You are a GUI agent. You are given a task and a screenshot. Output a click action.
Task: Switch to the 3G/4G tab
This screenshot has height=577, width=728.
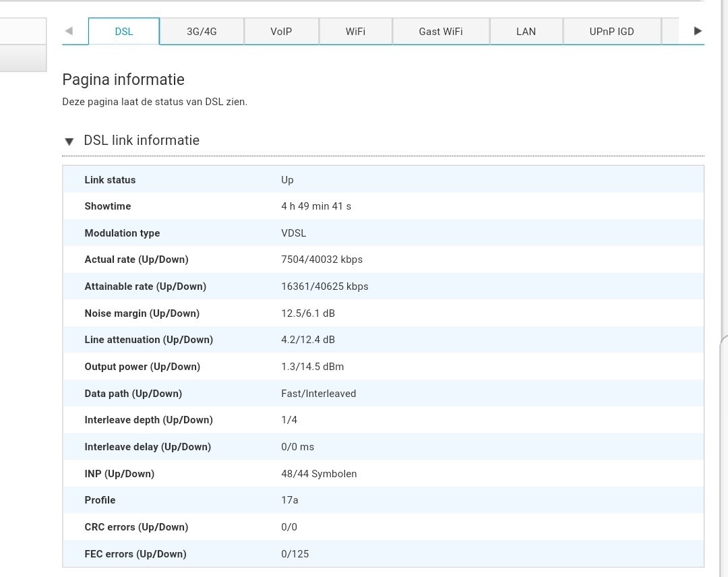(x=202, y=32)
